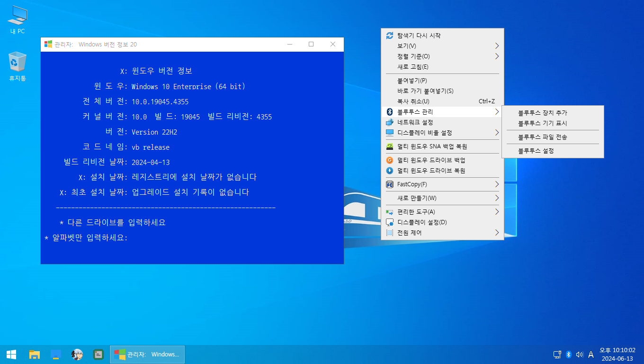Select the 휴지통 recycle bin icon
The image size is (644, 364).
click(x=18, y=67)
